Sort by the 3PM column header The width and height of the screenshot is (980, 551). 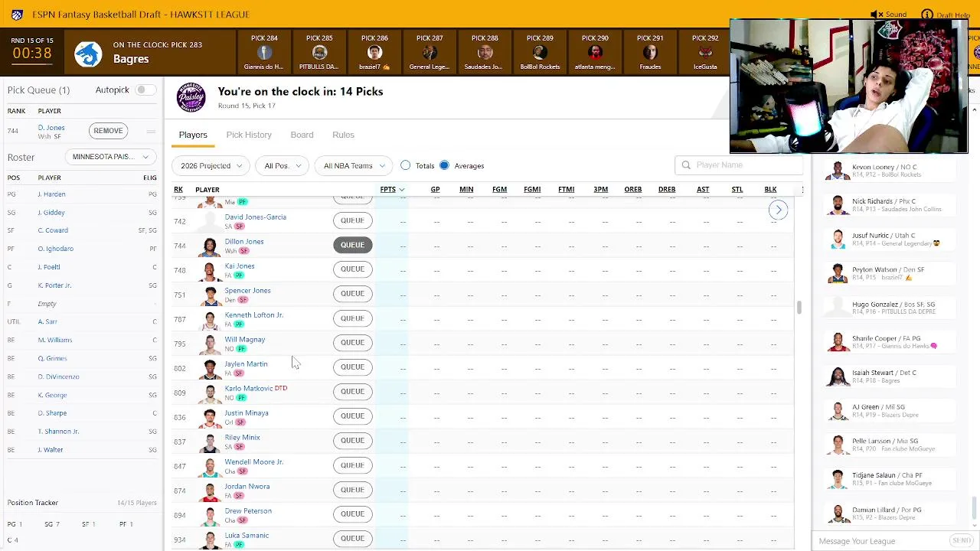(600, 190)
